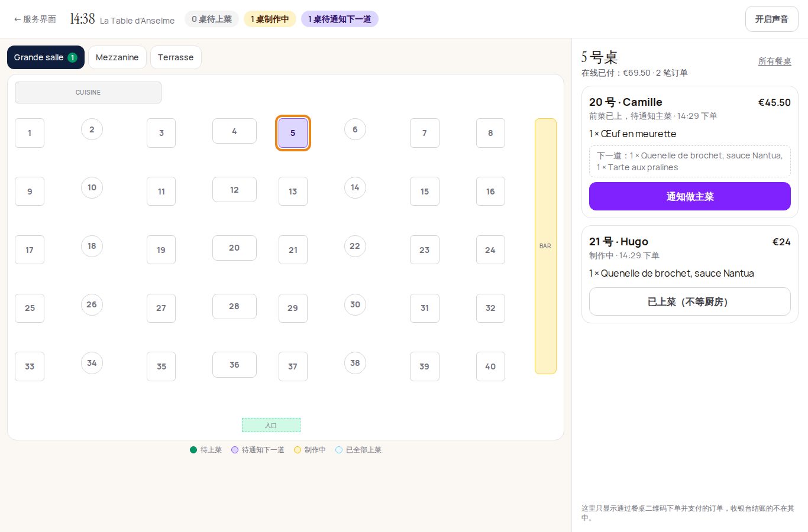Pick round table 6

(355, 129)
